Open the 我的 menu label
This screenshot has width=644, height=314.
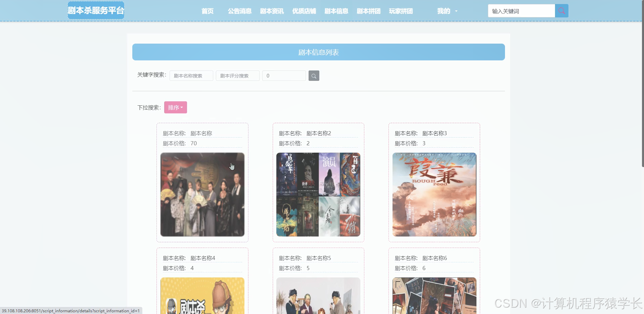[443, 11]
